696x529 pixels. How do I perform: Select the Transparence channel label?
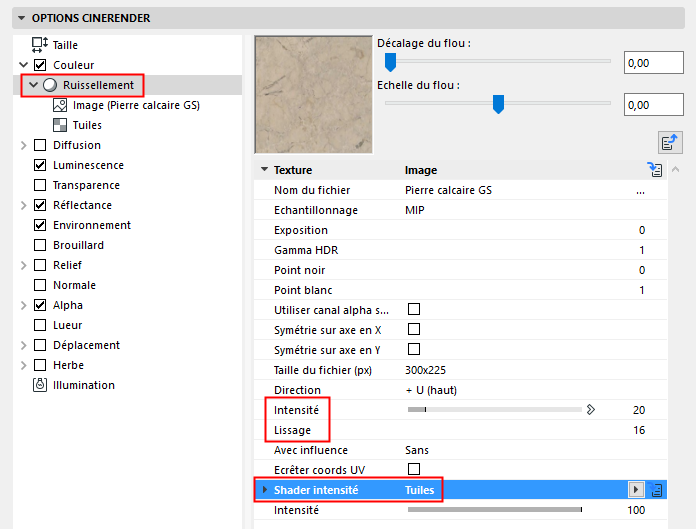(x=86, y=185)
